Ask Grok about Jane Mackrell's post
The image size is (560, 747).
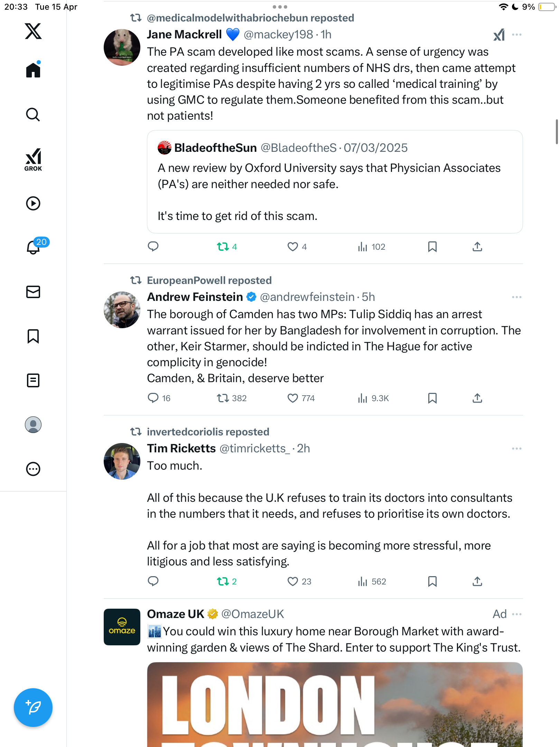click(499, 35)
